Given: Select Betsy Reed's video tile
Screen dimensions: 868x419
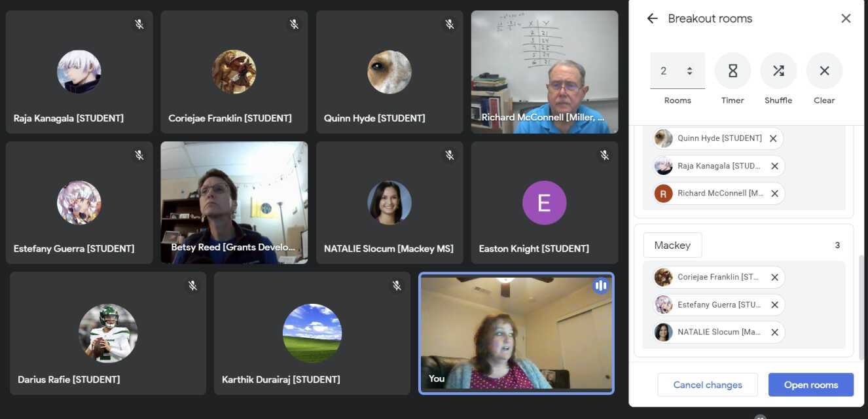Looking at the screenshot, I should (234, 202).
